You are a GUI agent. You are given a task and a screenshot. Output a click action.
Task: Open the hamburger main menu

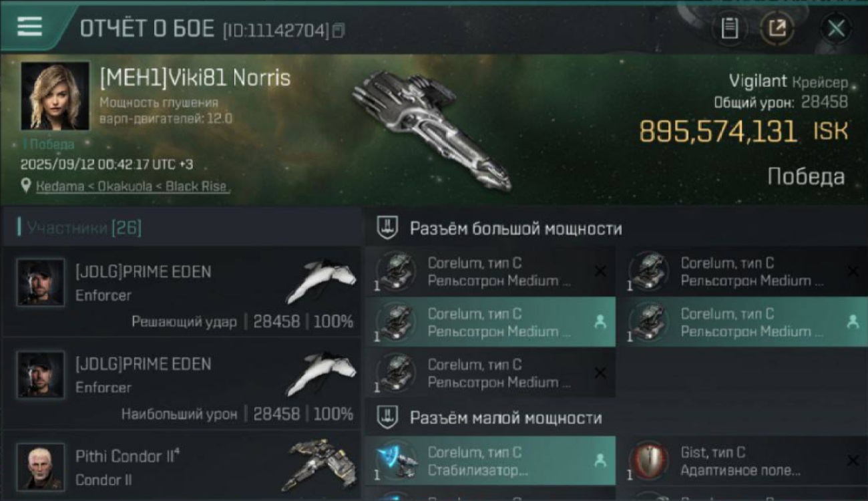point(29,27)
